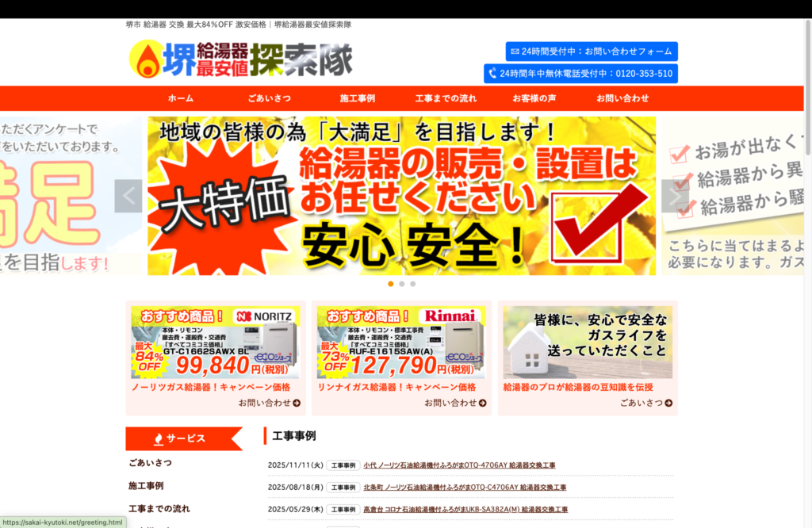The image size is (812, 528).
Task: Open the Rinnai RUF-E1615SAW product banner
Action: tap(401, 342)
